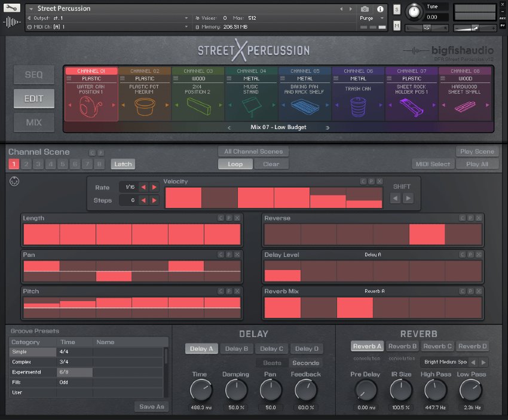Switch to the SEQ page
The height and width of the screenshot is (420, 508).
33,75
